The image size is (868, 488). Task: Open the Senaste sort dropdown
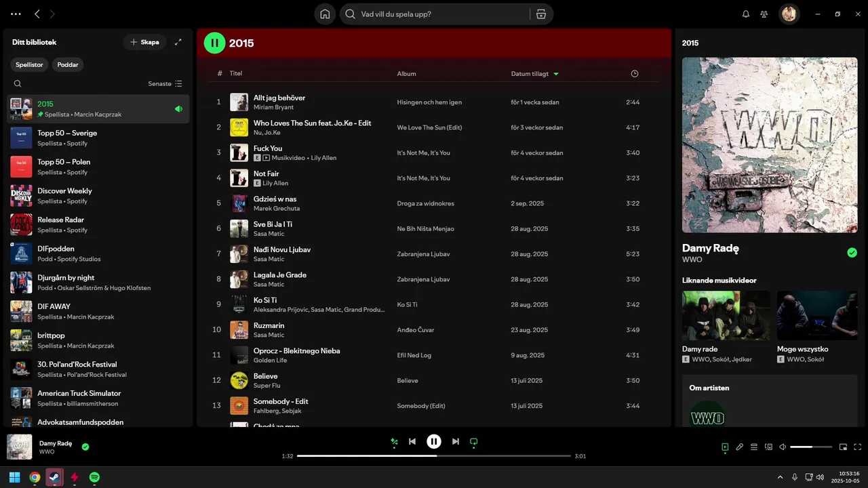pos(165,84)
